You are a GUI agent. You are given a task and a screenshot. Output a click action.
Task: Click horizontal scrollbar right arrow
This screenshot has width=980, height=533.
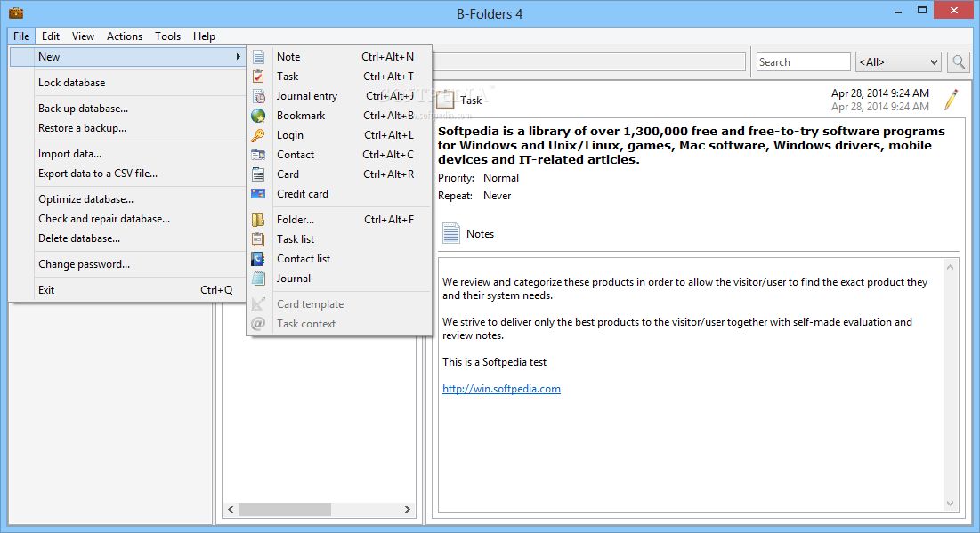pyautogui.click(x=408, y=510)
